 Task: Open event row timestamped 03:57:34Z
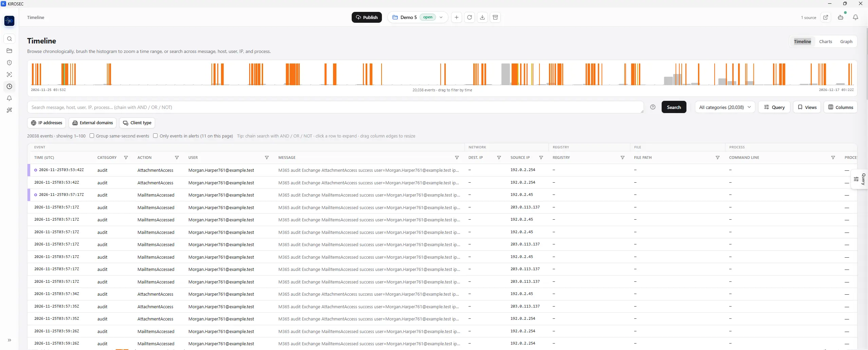pos(442,294)
